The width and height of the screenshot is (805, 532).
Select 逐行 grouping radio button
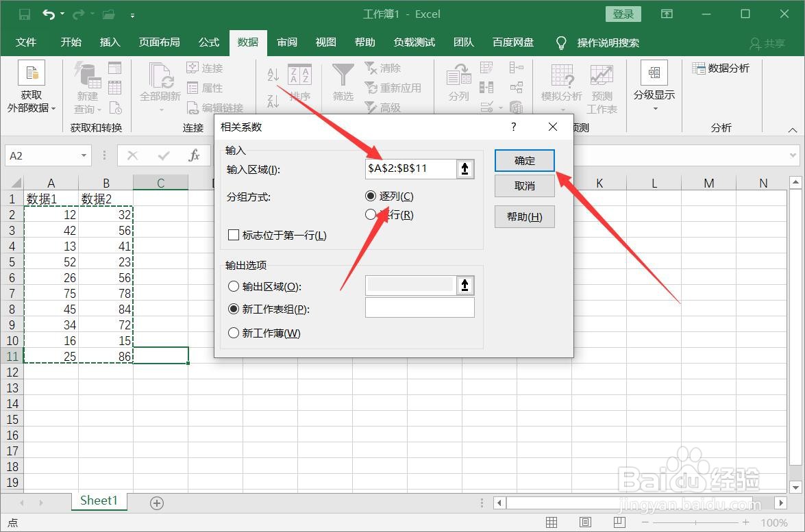pos(371,214)
